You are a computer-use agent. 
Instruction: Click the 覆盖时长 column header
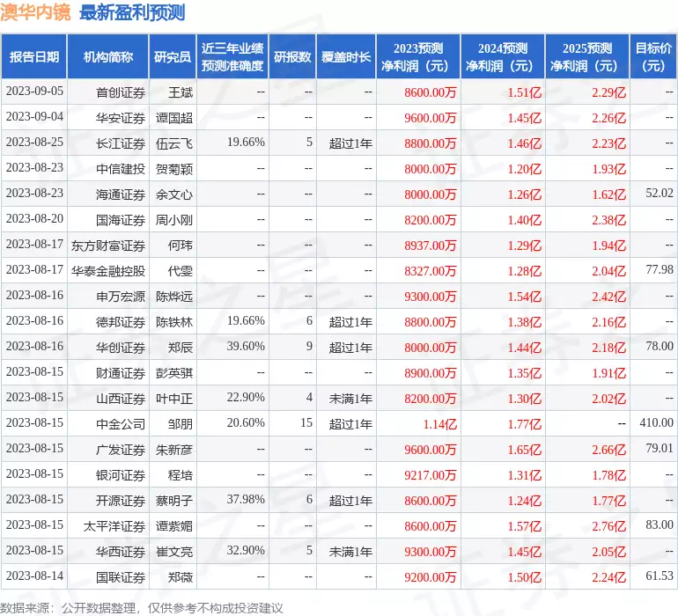pyautogui.click(x=346, y=57)
